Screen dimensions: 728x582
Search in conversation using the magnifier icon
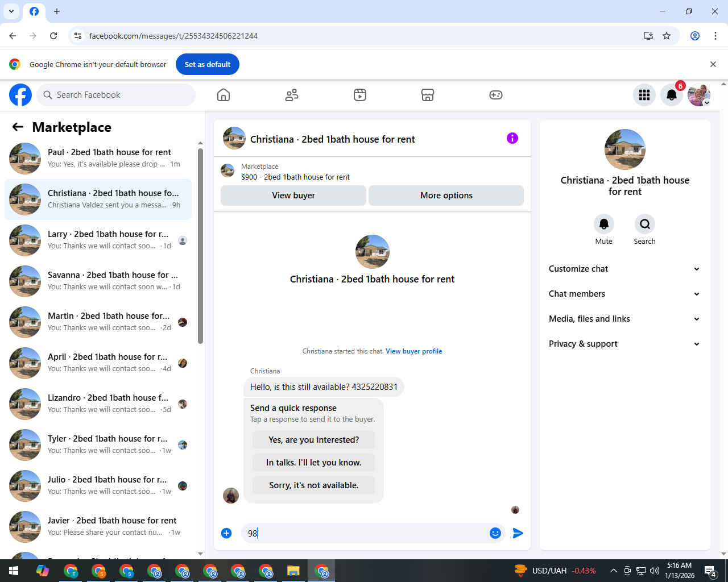[x=644, y=224]
